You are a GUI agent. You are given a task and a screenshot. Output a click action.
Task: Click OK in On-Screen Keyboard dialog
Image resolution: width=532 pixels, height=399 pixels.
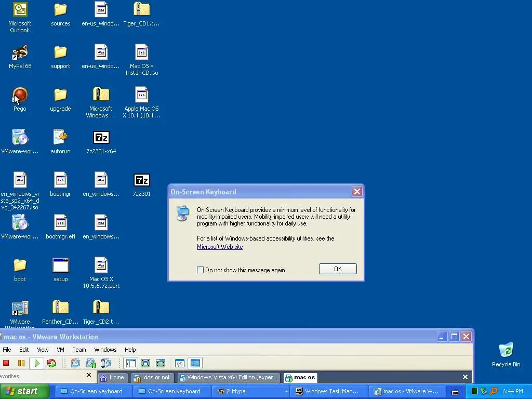tap(338, 269)
